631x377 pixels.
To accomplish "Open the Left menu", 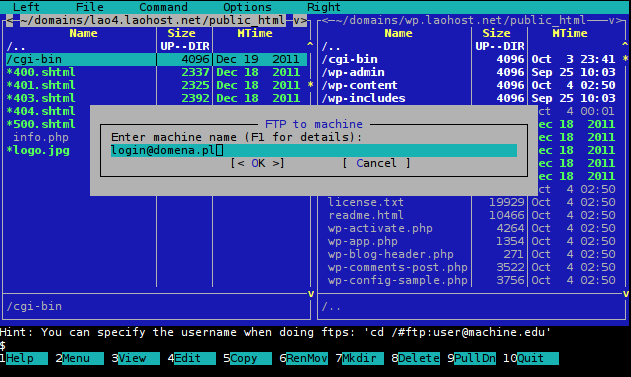I will pyautogui.click(x=26, y=7).
